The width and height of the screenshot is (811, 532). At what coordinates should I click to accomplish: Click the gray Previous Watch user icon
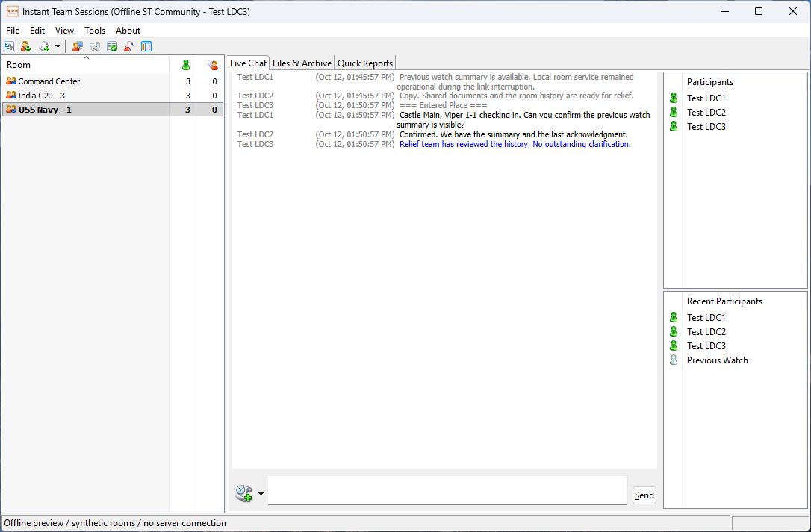[674, 360]
